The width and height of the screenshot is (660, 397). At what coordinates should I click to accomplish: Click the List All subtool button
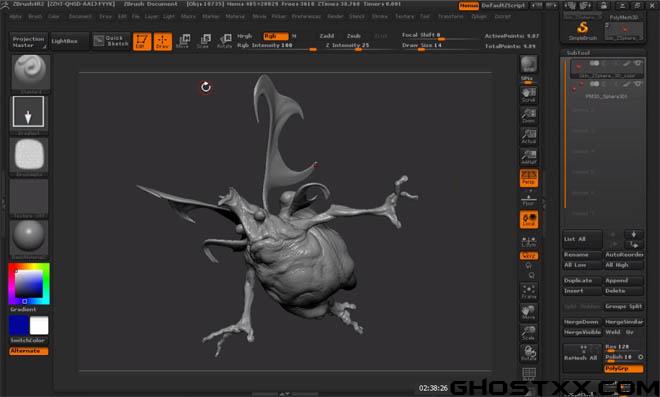pos(583,239)
